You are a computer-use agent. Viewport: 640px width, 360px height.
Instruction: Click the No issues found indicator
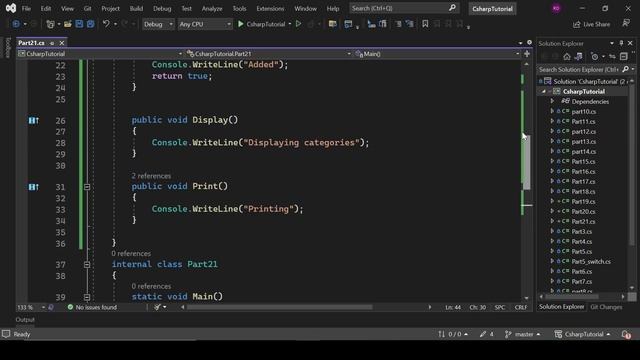(x=92, y=307)
